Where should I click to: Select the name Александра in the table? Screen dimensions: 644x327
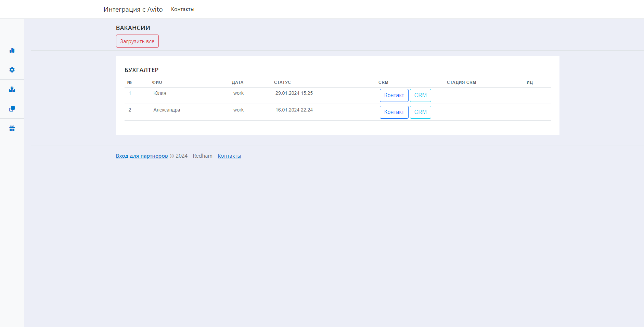pos(167,110)
